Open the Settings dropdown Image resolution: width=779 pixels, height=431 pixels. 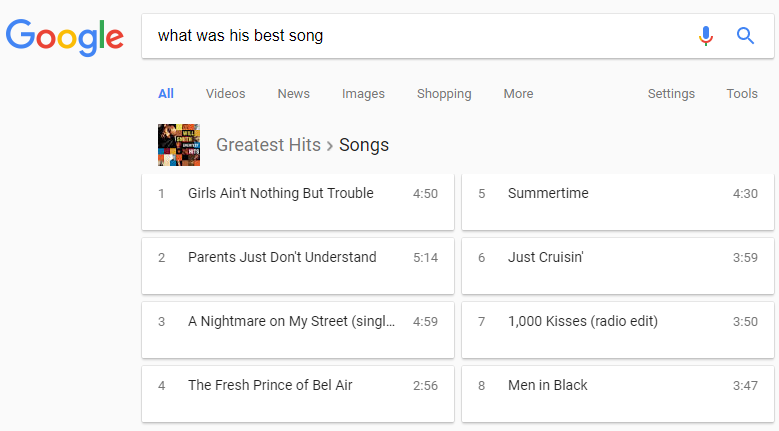point(671,94)
